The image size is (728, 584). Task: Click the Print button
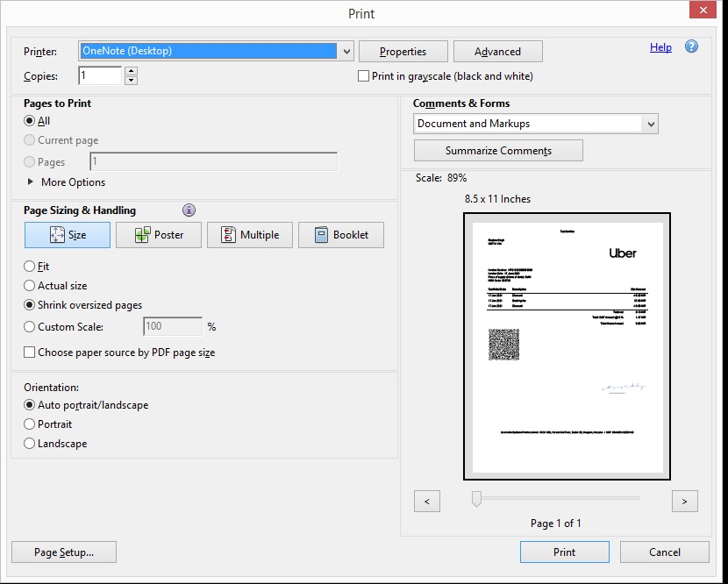click(565, 552)
